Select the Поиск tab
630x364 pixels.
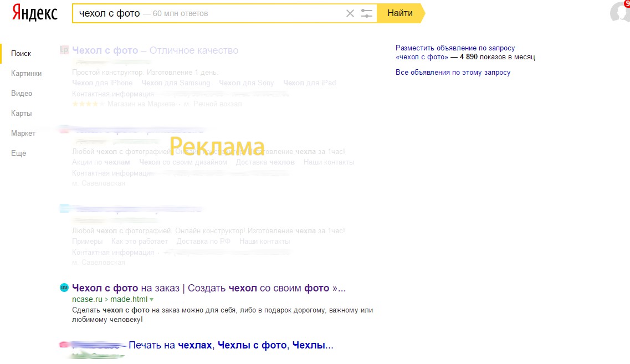tap(21, 53)
